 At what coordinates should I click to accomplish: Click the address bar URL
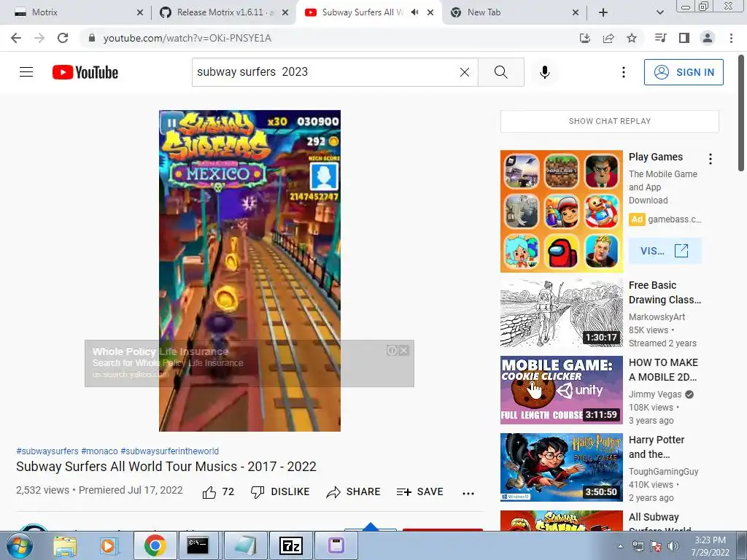[x=187, y=38]
